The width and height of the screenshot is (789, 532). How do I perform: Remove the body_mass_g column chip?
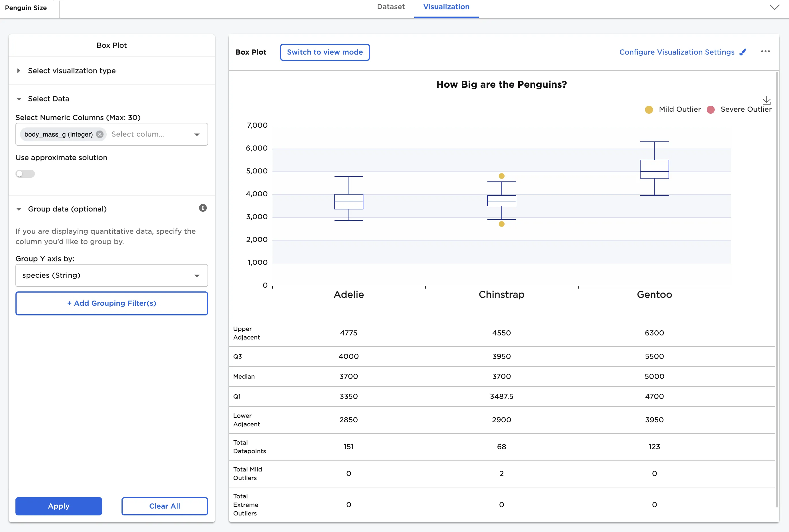click(99, 134)
